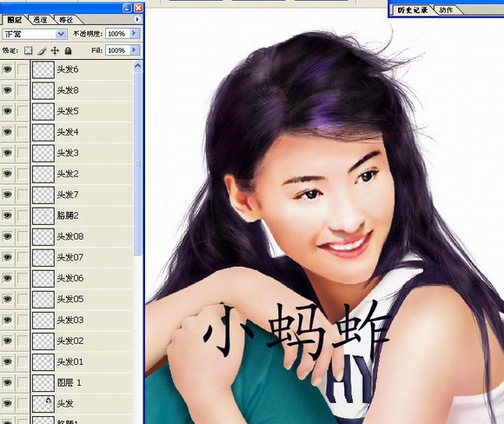Select the 头发6 layer thumbnail
The height and width of the screenshot is (424, 504).
43,70
